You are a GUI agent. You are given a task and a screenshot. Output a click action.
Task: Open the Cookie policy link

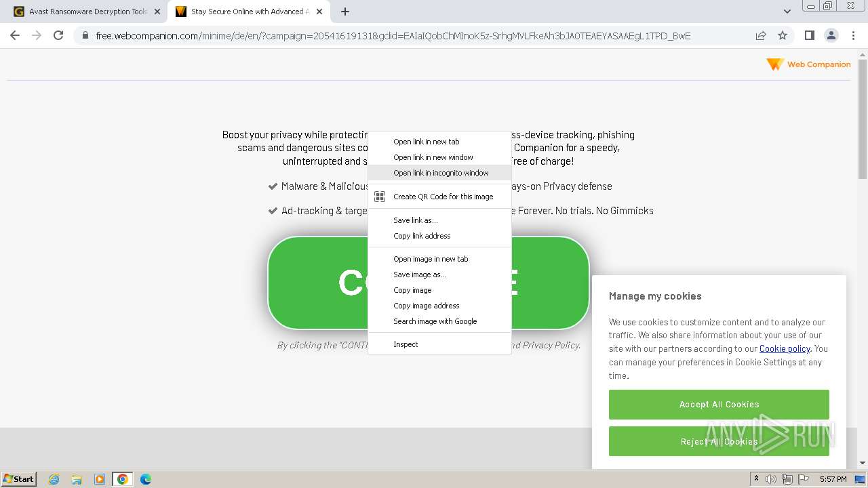tap(785, 348)
